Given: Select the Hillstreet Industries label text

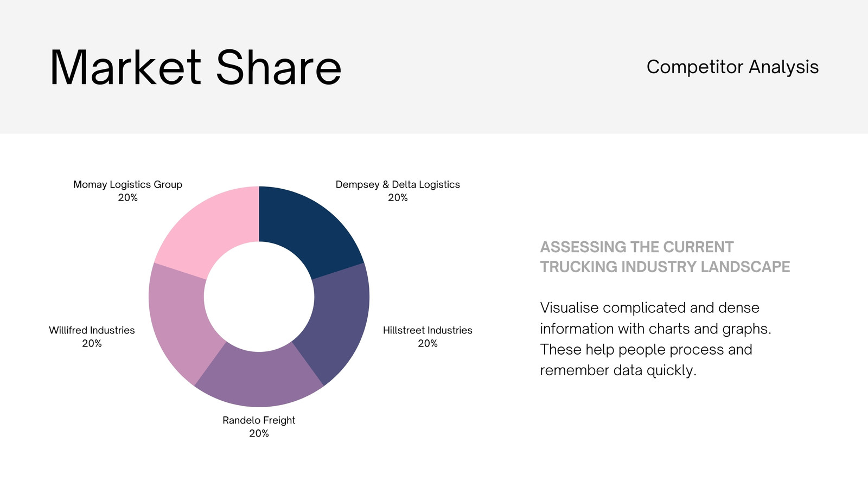Looking at the screenshot, I should [427, 330].
